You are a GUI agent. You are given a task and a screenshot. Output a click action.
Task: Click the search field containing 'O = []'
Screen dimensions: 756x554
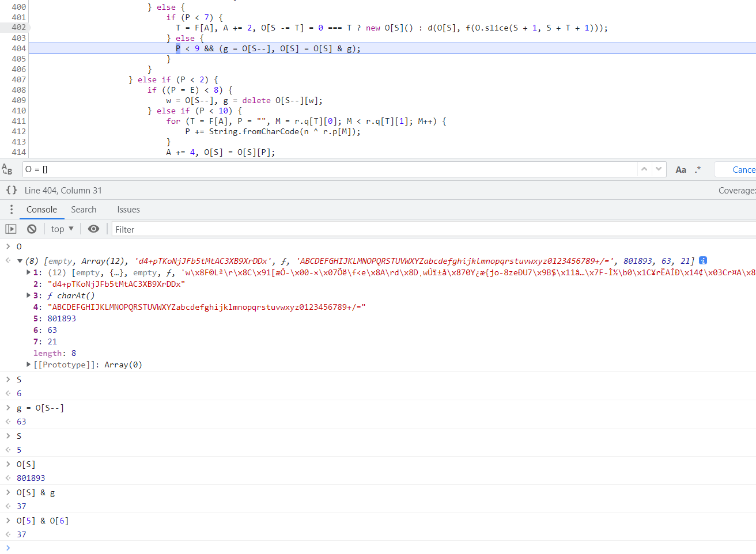click(x=330, y=169)
